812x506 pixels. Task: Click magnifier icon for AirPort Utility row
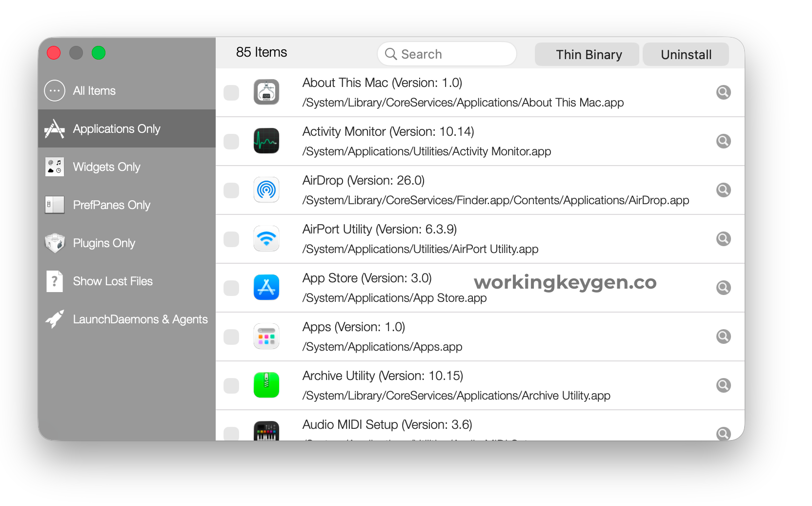click(723, 239)
